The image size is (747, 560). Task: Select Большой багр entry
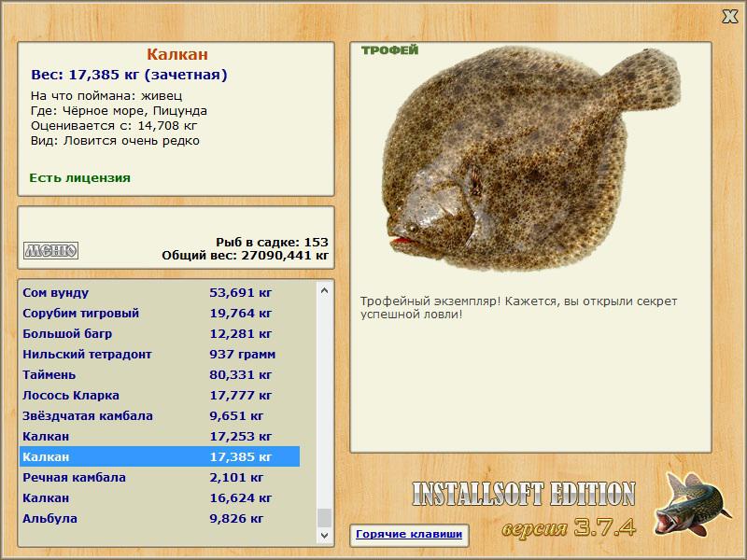pos(160,333)
